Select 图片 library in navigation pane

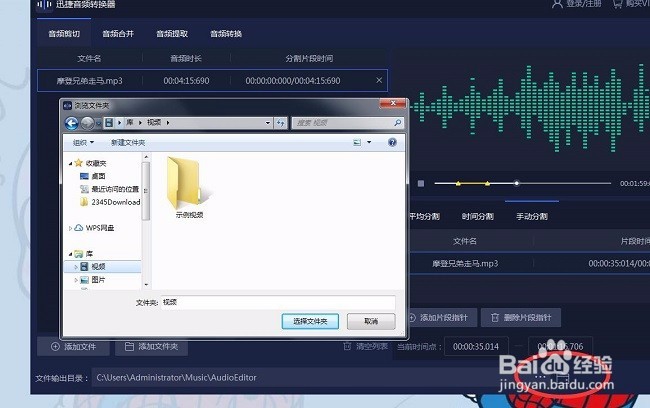[98, 280]
